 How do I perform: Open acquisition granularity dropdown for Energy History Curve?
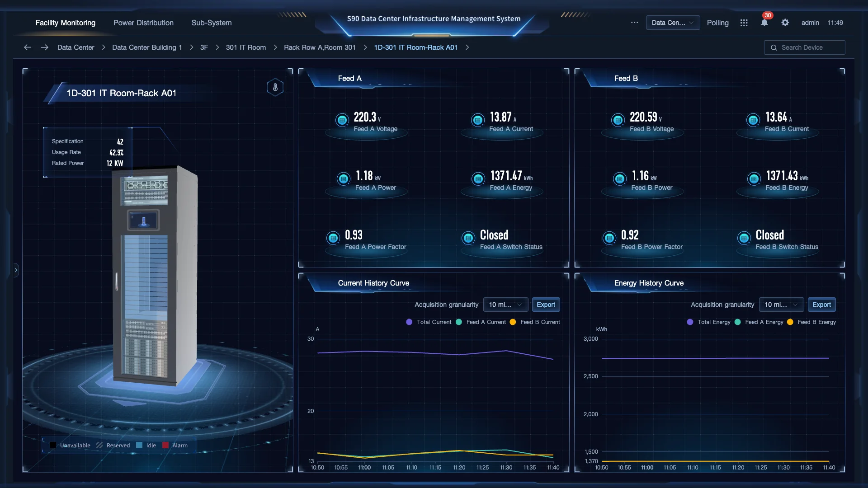tap(781, 305)
